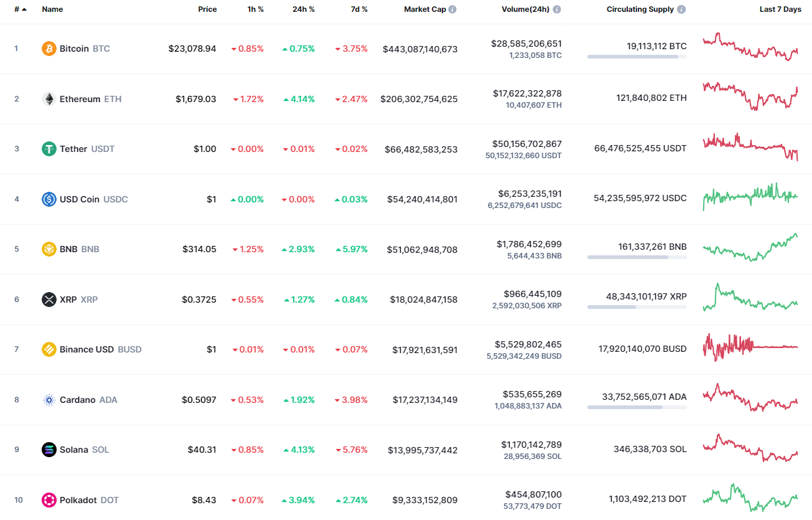Click the XRP logo icon
812x520 pixels.
[49, 299]
